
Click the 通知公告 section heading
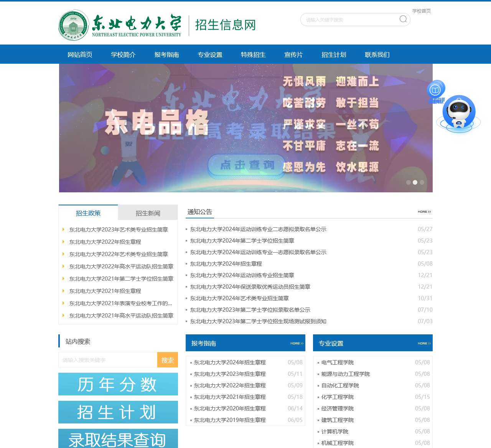pos(200,212)
